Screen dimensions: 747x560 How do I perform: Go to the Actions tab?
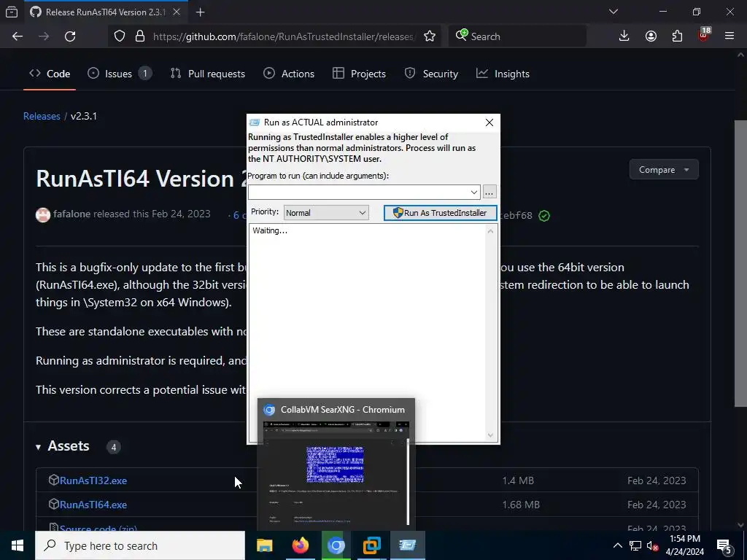289,74
